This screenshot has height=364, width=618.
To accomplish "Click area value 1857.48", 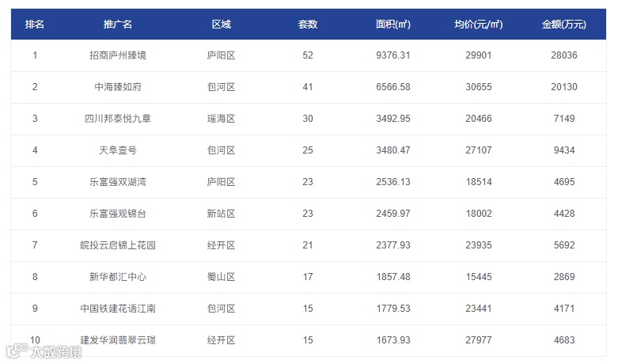I will (393, 277).
